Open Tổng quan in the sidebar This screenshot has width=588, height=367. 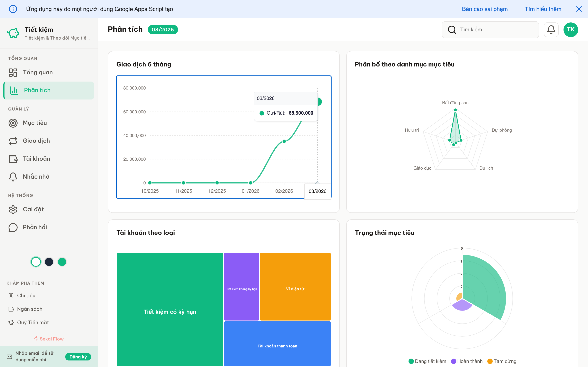pyautogui.click(x=38, y=72)
